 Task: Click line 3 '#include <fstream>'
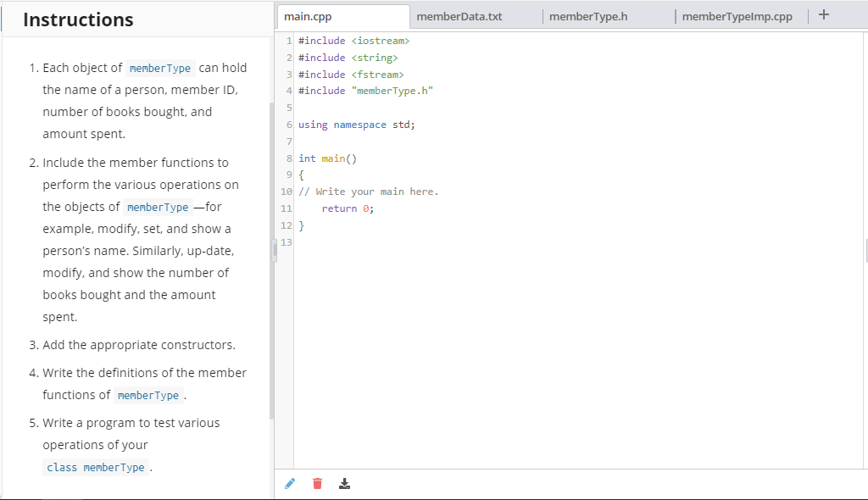351,75
